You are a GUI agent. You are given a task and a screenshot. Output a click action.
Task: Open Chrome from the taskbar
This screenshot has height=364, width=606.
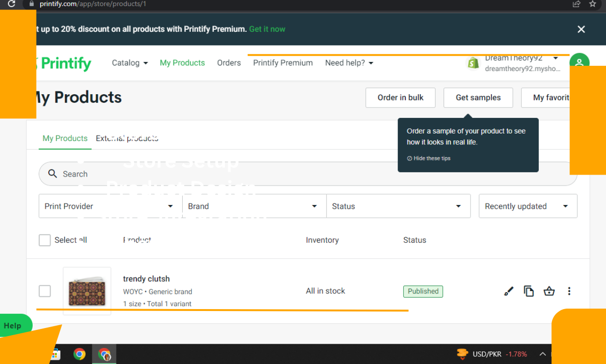tap(80, 354)
